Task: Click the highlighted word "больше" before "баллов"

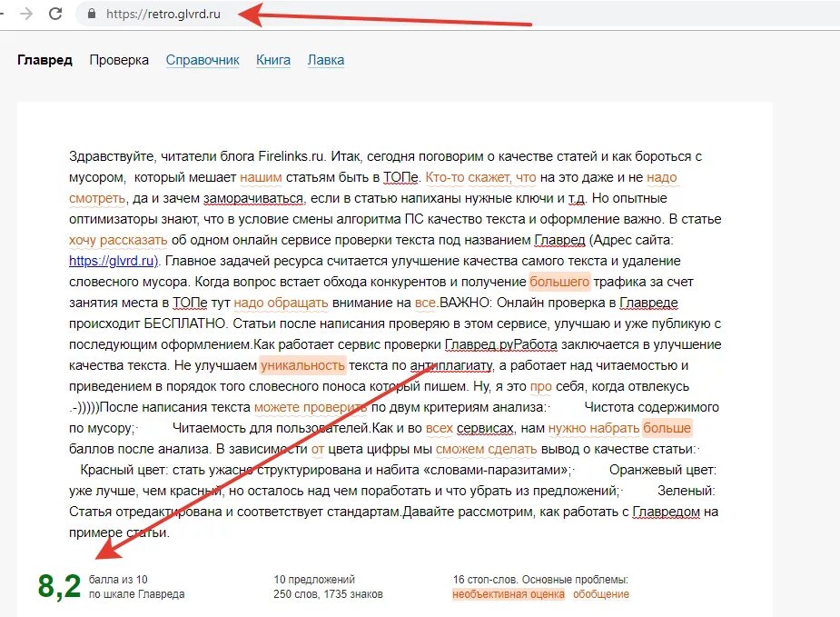Action: 667,428
